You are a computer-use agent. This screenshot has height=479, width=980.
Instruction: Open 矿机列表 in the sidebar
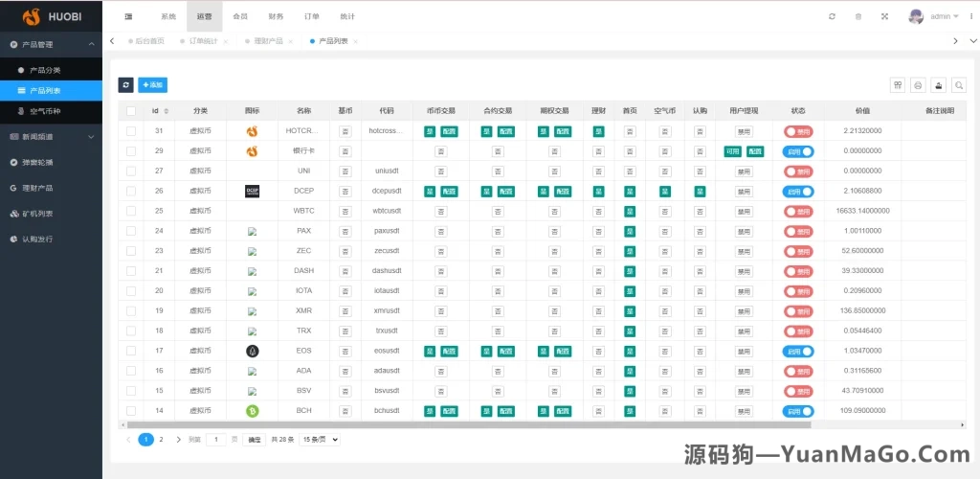52,214
